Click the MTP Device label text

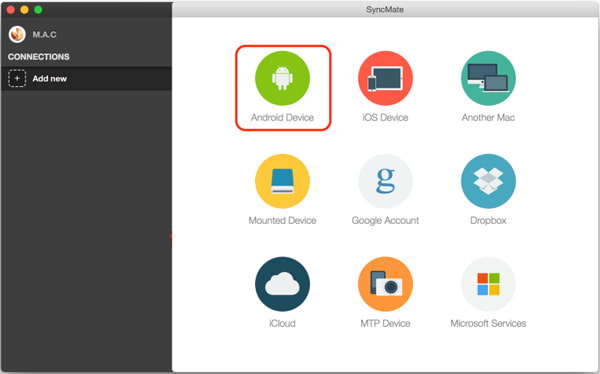385,323
